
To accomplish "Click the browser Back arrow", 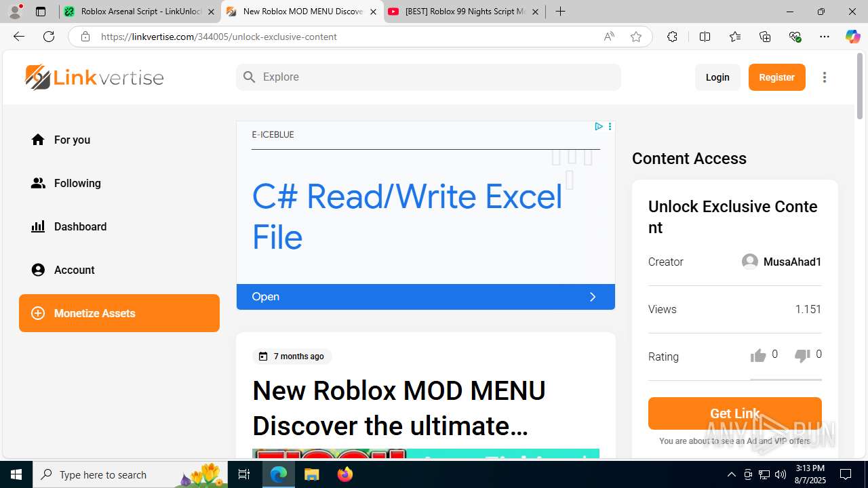I will click(19, 37).
